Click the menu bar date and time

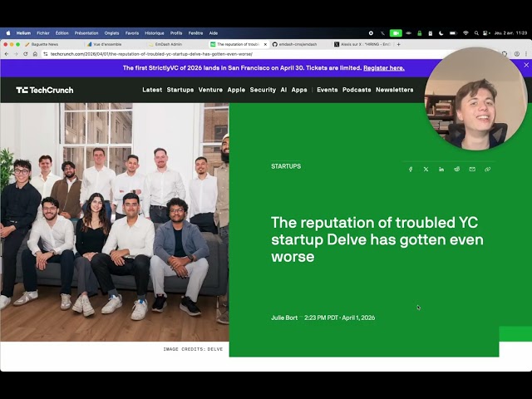pyautogui.click(x=510, y=33)
